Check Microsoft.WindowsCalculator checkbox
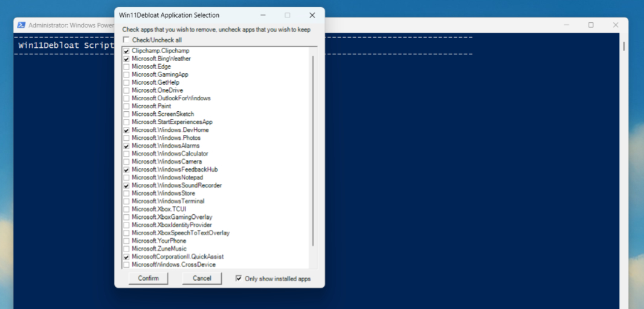644x309 pixels. (126, 154)
